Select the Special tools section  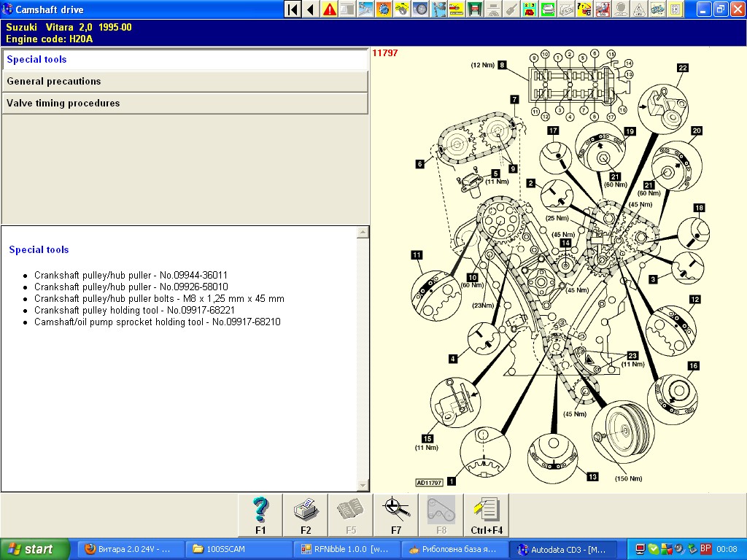click(184, 60)
